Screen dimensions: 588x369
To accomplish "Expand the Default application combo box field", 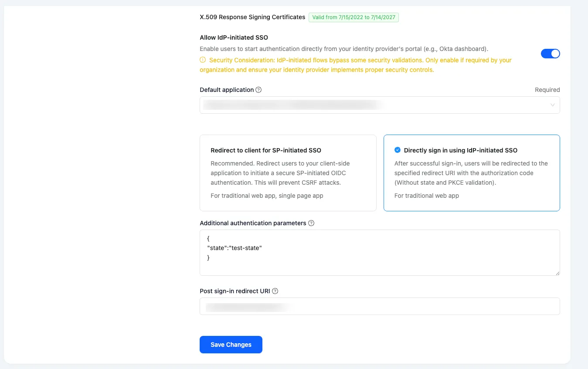I will tap(379, 105).
